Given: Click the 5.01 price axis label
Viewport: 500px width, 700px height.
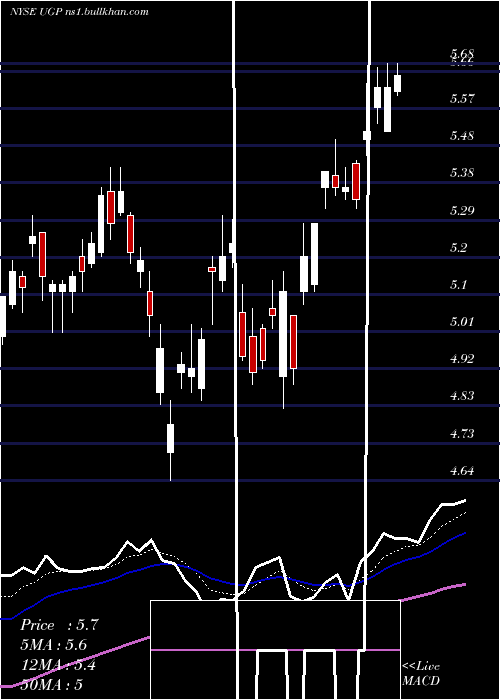Looking at the screenshot, I should [x=462, y=321].
